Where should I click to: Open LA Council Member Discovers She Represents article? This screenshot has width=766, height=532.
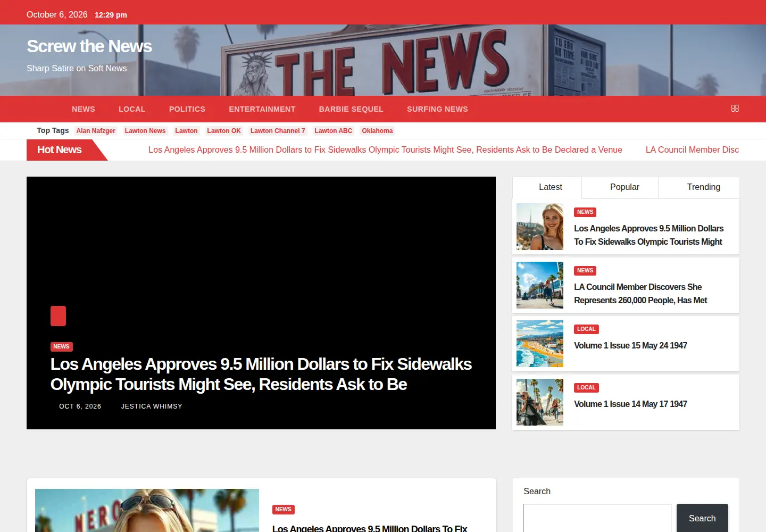(640, 294)
